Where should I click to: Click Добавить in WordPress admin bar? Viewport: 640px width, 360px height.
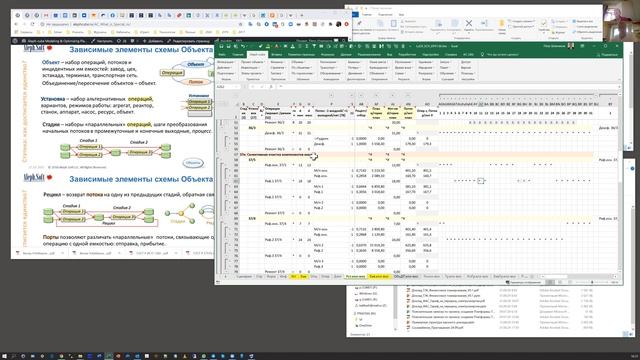(x=152, y=41)
